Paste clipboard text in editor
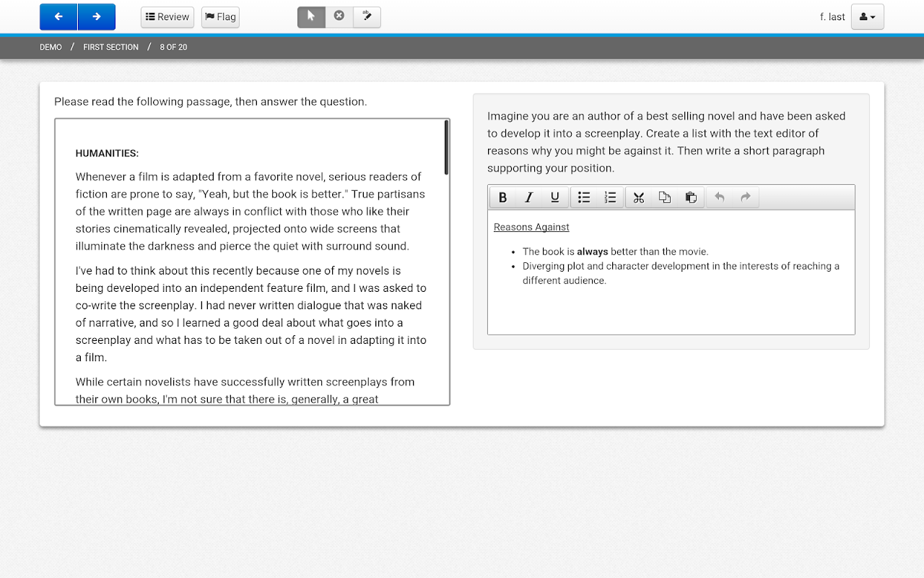924x578 pixels. [691, 197]
